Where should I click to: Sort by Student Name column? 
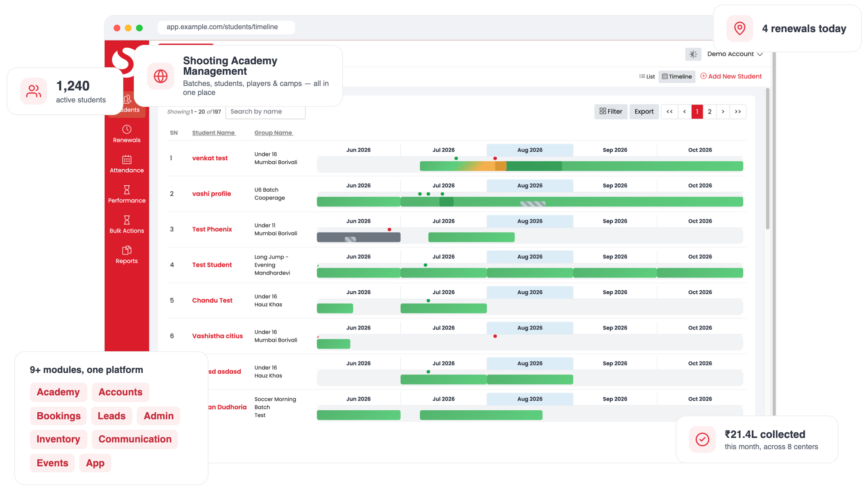pyautogui.click(x=213, y=133)
